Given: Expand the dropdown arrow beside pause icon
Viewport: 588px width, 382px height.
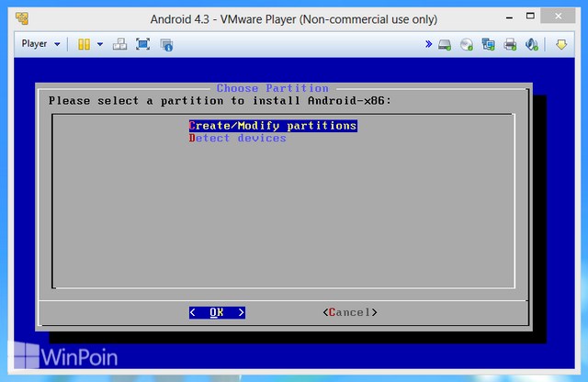Looking at the screenshot, I should (100, 44).
